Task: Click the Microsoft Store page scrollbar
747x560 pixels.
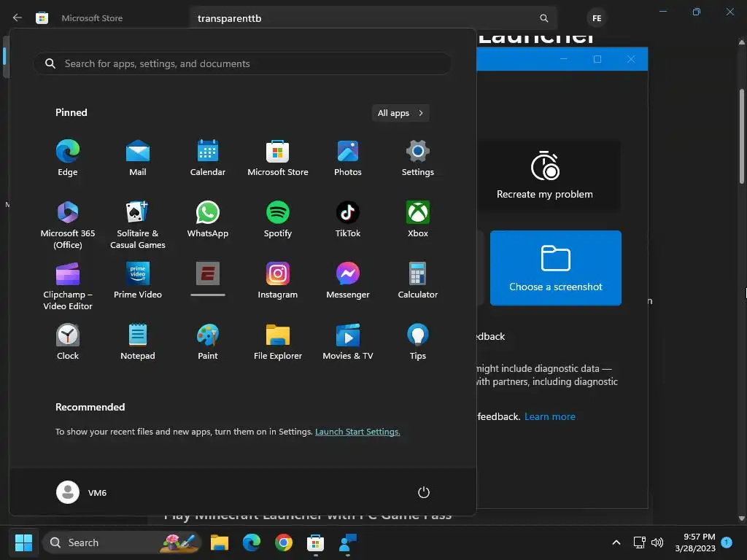Action: point(742,136)
